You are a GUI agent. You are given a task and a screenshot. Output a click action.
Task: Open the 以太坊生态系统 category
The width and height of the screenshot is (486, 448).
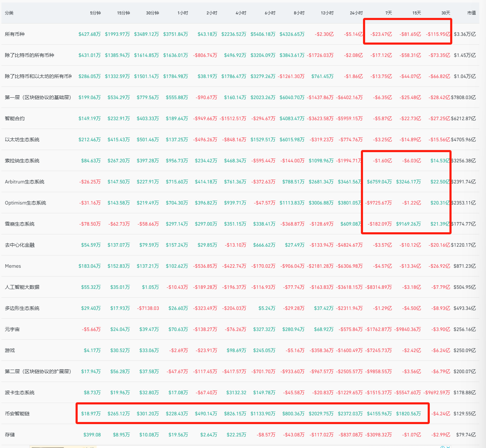point(22,139)
